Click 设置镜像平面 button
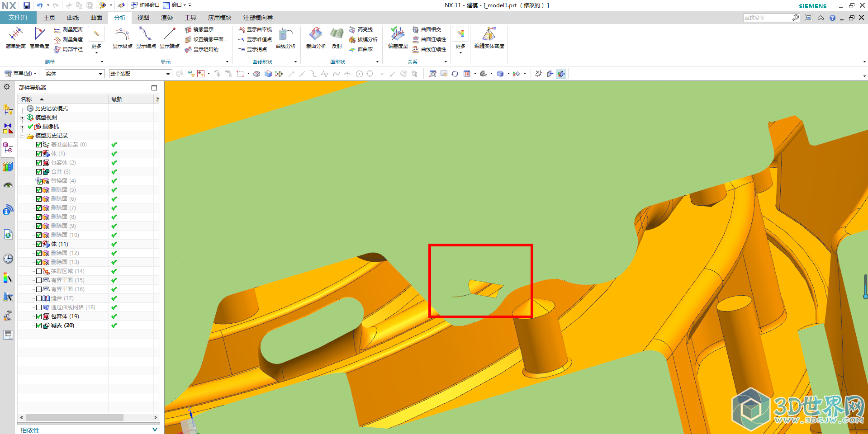868x434 pixels. coord(206,39)
